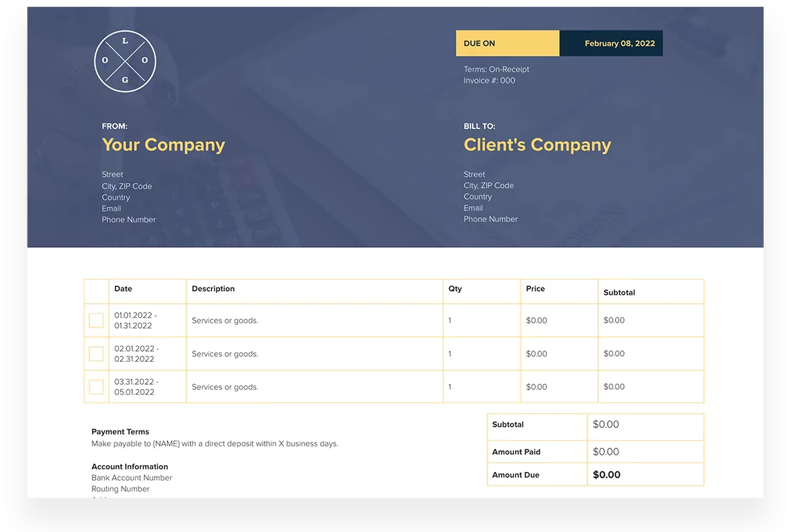790x532 pixels.
Task: Check the checkbox for the 01.01.2022 invoice row
Action: [x=96, y=320]
